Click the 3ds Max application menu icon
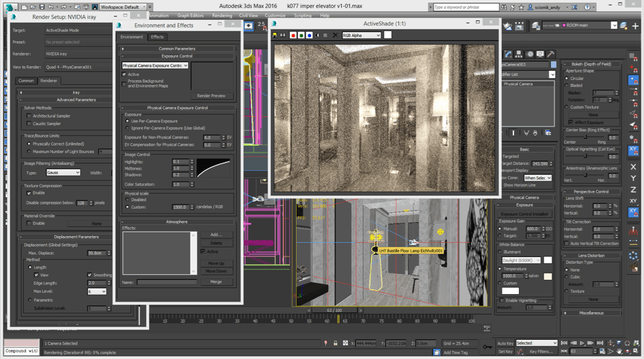644x359 pixels. click(x=9, y=7)
